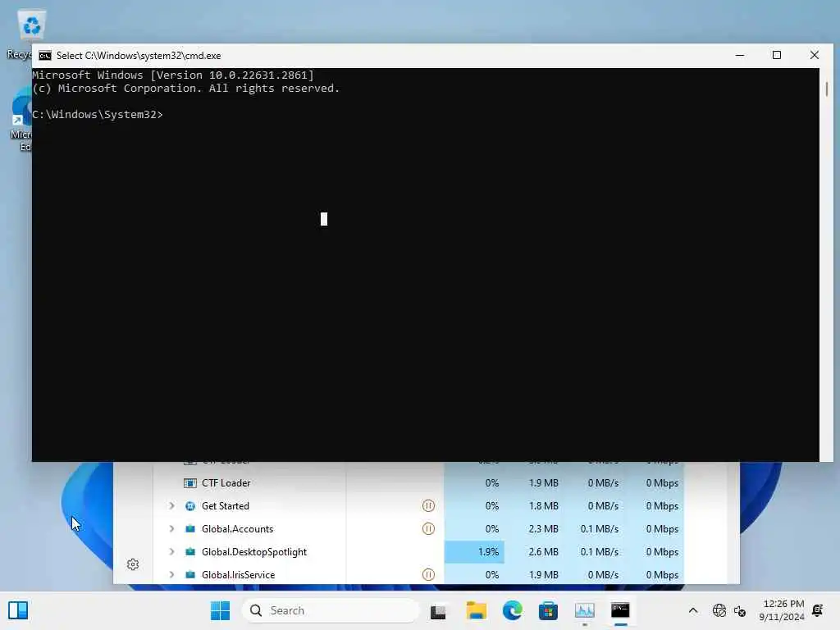Open File Explorer from the taskbar
The height and width of the screenshot is (630, 840).
click(476, 610)
